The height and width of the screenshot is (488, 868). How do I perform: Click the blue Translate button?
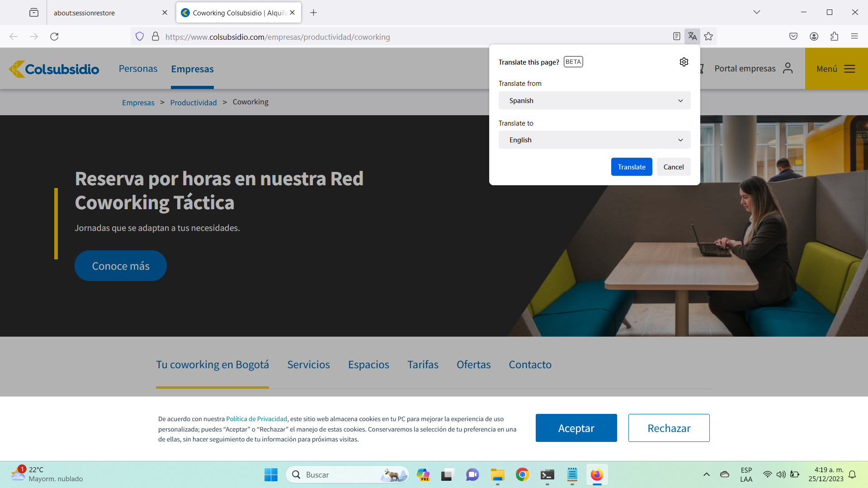point(631,167)
